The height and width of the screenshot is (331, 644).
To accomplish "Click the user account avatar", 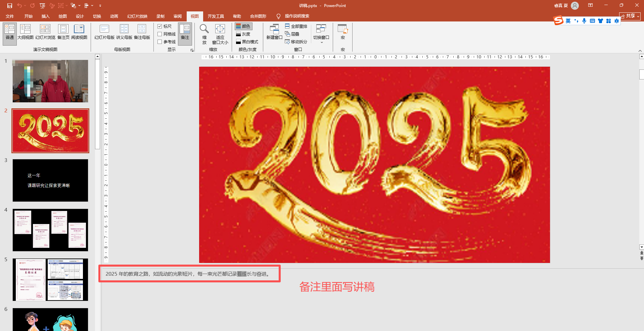I will pyautogui.click(x=575, y=6).
